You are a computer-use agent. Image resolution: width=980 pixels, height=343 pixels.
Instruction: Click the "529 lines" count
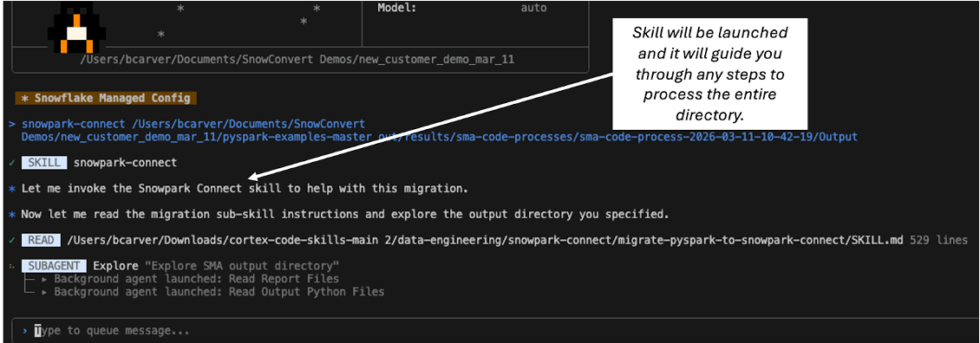[938, 240]
